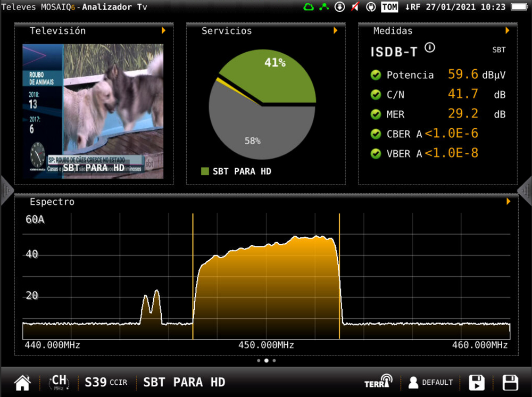Open ISDB-T info icon
Viewport: 532px width, 397px height.
tap(430, 47)
